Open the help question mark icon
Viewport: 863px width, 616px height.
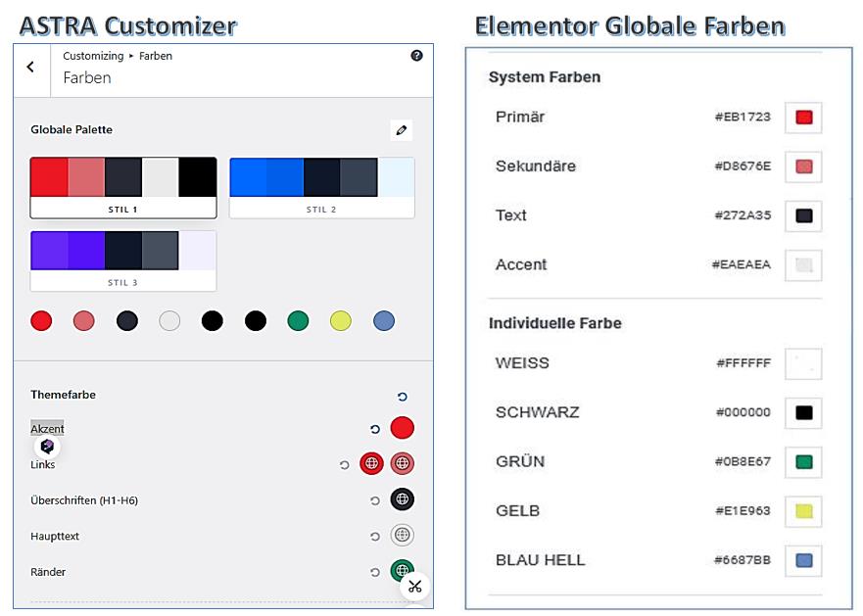[416, 56]
